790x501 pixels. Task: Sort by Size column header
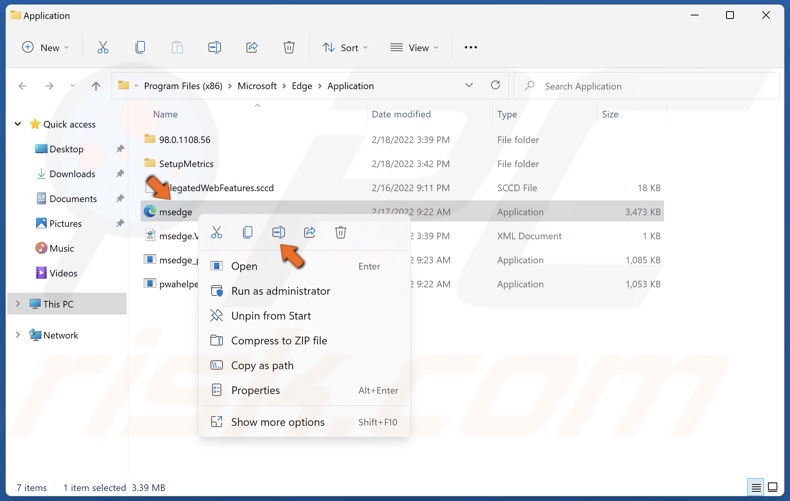(x=610, y=114)
